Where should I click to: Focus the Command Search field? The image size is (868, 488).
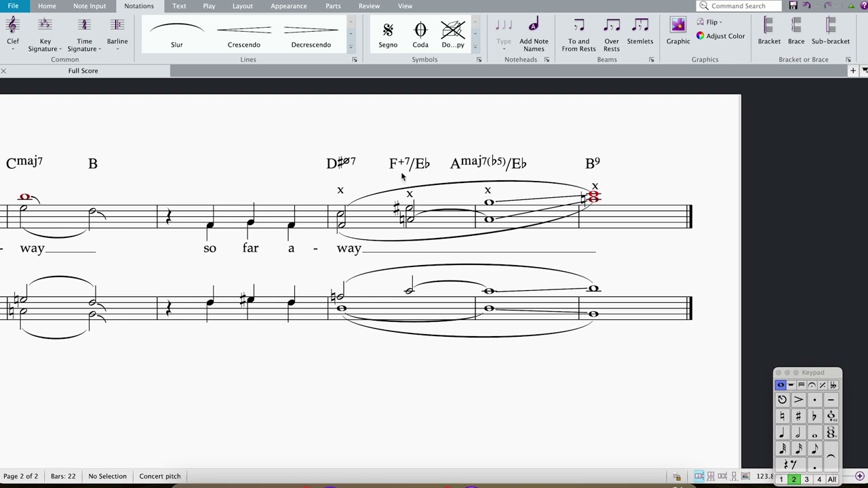pyautogui.click(x=738, y=6)
